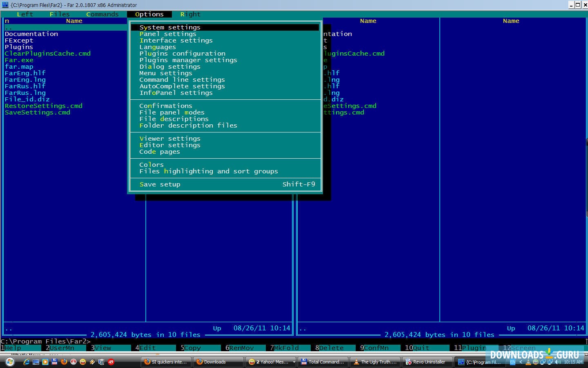
Task: Click F5 Copy key bar button
Action: tap(200, 348)
